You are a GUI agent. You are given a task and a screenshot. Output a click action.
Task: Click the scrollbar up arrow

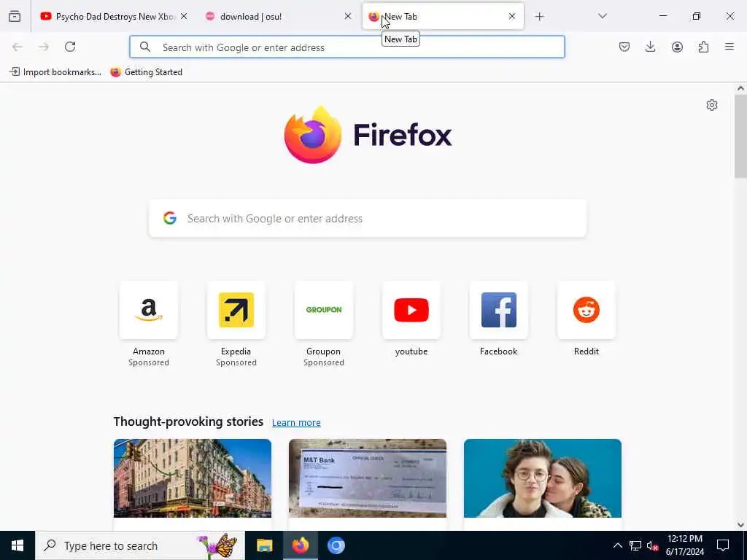click(740, 88)
